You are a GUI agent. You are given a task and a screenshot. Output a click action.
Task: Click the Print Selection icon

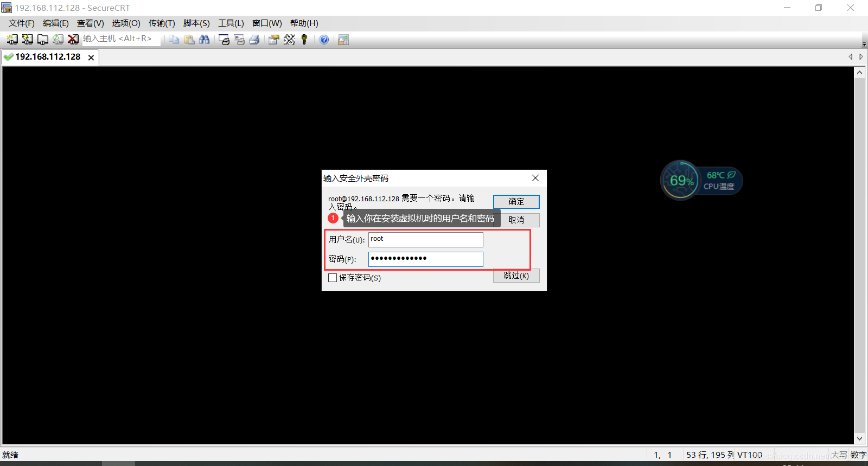pos(239,40)
